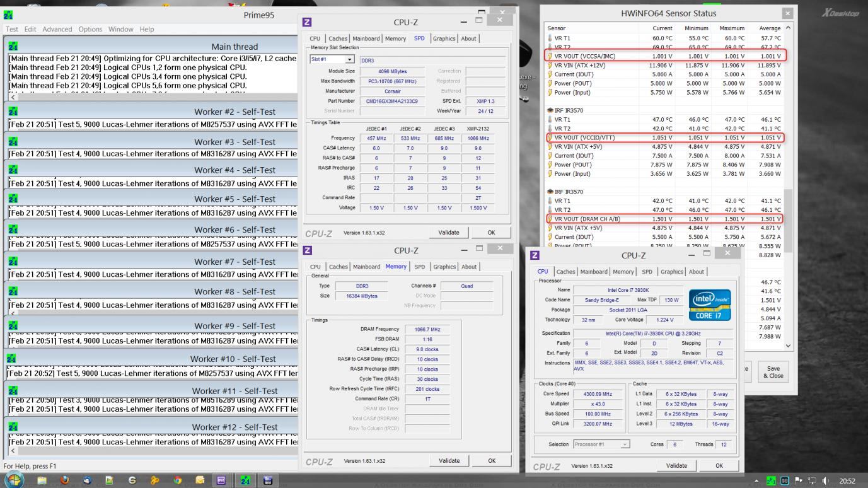
Task: Open the Test menu in Prime95
Action: pos(13,29)
